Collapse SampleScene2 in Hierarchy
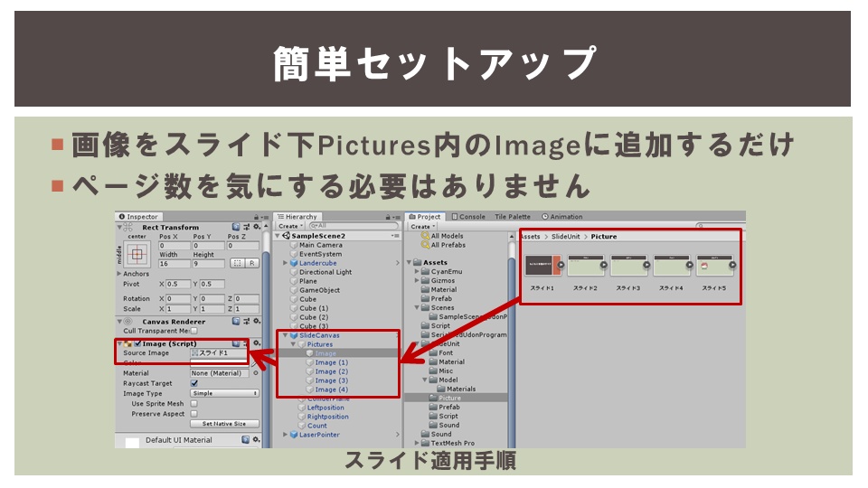Screen dimensions: 868x488 pyautogui.click(x=278, y=236)
